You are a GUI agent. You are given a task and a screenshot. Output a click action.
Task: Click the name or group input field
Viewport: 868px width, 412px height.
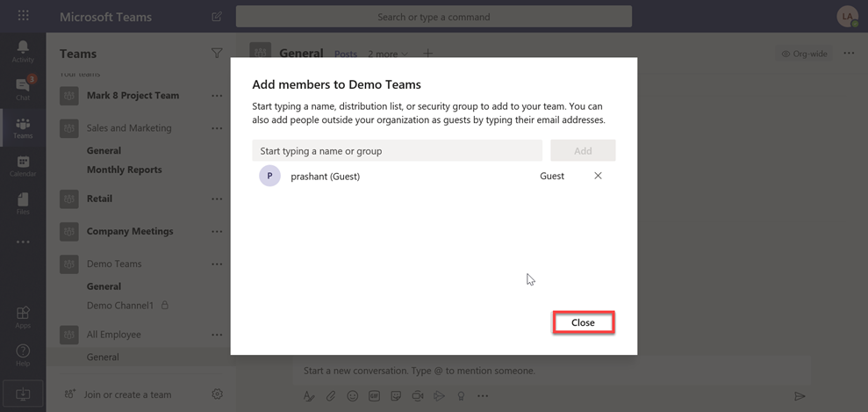tap(398, 150)
